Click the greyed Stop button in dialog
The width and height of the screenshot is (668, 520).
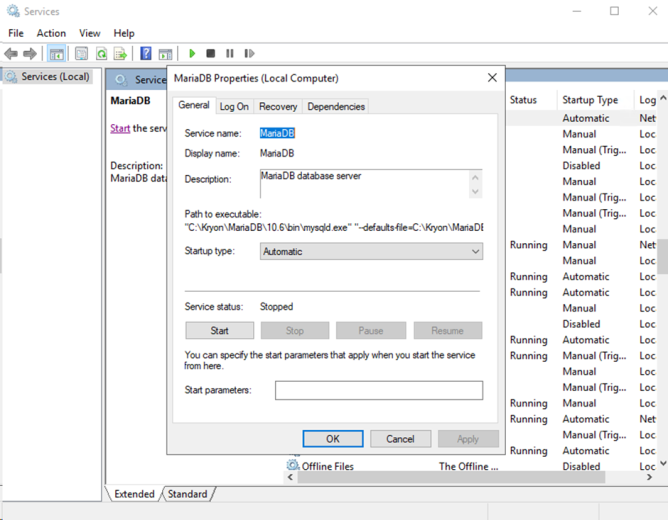pyautogui.click(x=295, y=330)
